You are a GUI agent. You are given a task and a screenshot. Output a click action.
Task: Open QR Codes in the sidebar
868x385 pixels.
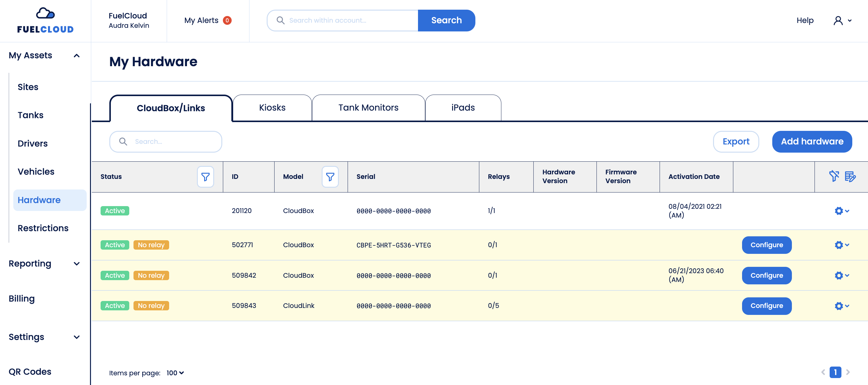(x=30, y=372)
